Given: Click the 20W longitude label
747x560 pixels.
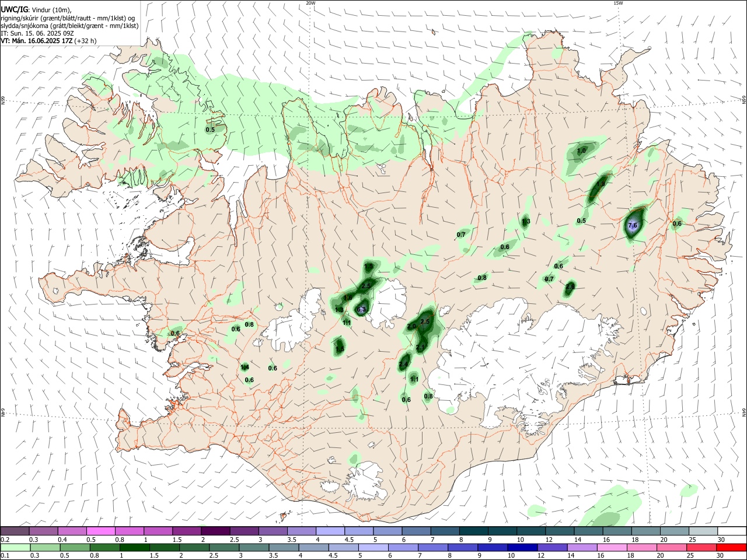Looking at the screenshot, I should click(x=310, y=3).
